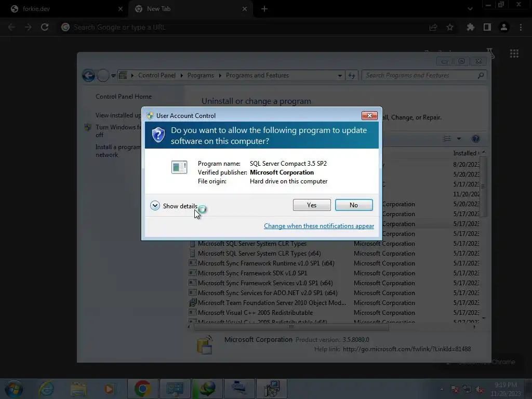
Task: Click the program list horizontal scrollbar
Action: pos(291,327)
